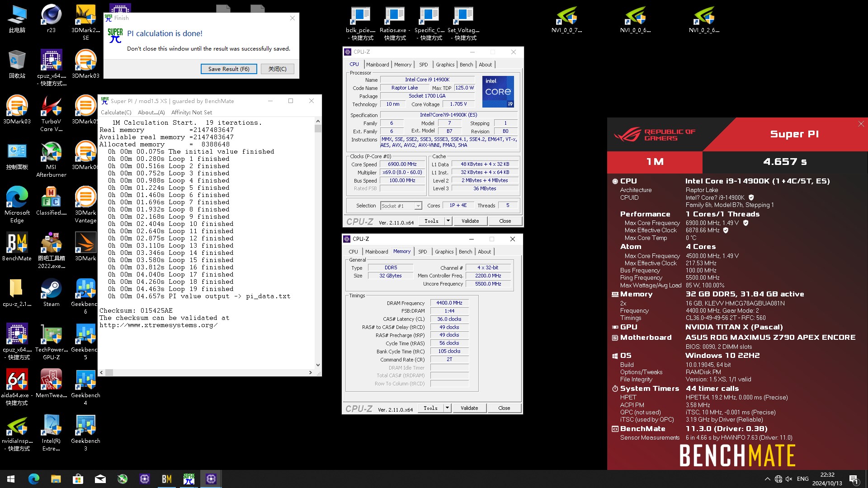868x488 pixels.
Task: Open nvidiaInspector desktop shortcut
Action: (17, 433)
